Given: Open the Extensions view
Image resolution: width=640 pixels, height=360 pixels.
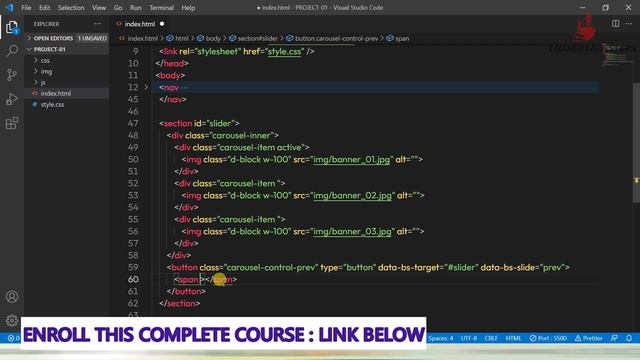Looking at the screenshot, I should tap(12, 123).
